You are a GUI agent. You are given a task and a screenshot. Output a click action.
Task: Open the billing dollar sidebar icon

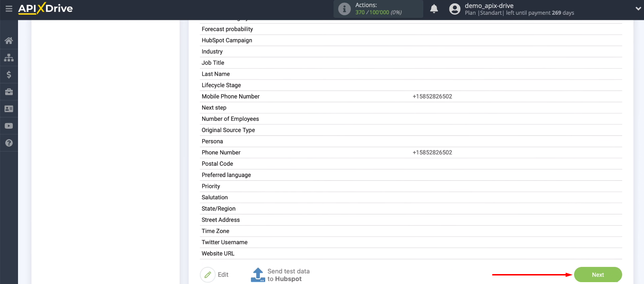coord(9,75)
